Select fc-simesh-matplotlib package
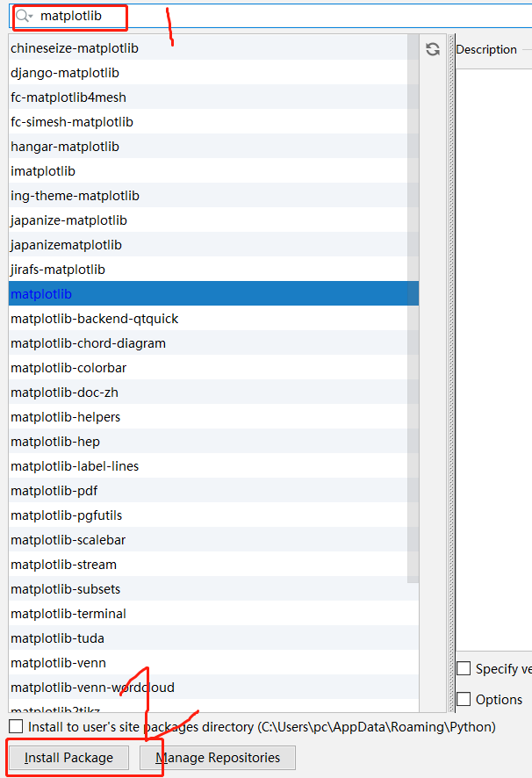532x778 pixels. pyautogui.click(x=213, y=122)
